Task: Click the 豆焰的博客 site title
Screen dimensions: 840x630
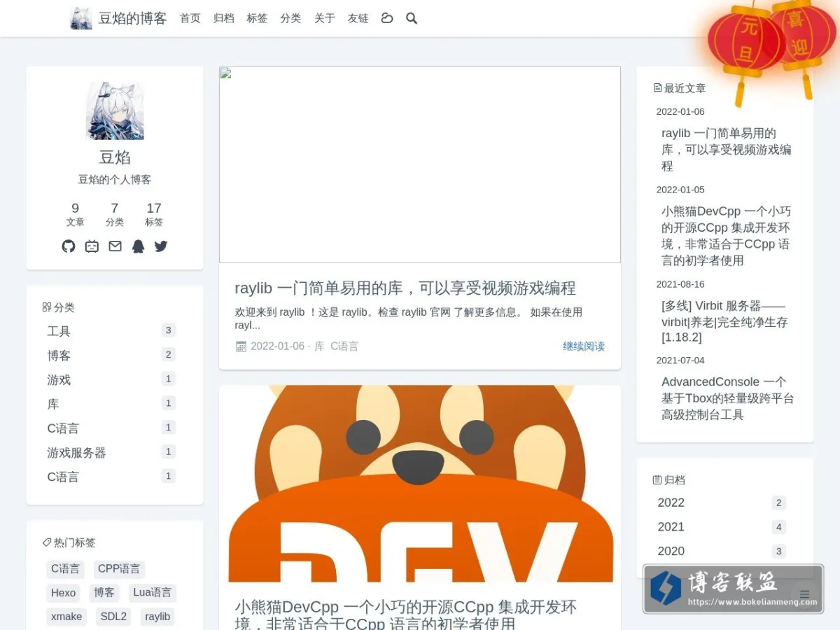Action: 132,18
